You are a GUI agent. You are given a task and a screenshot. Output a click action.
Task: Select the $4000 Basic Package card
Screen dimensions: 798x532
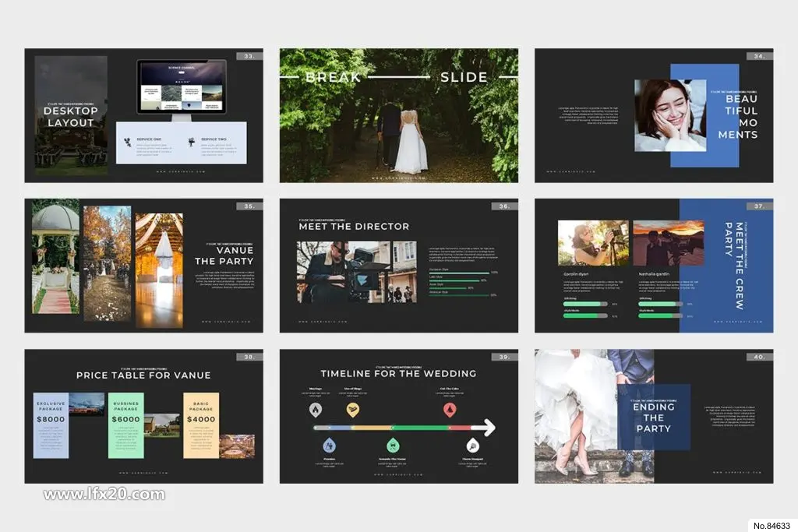tap(201, 425)
